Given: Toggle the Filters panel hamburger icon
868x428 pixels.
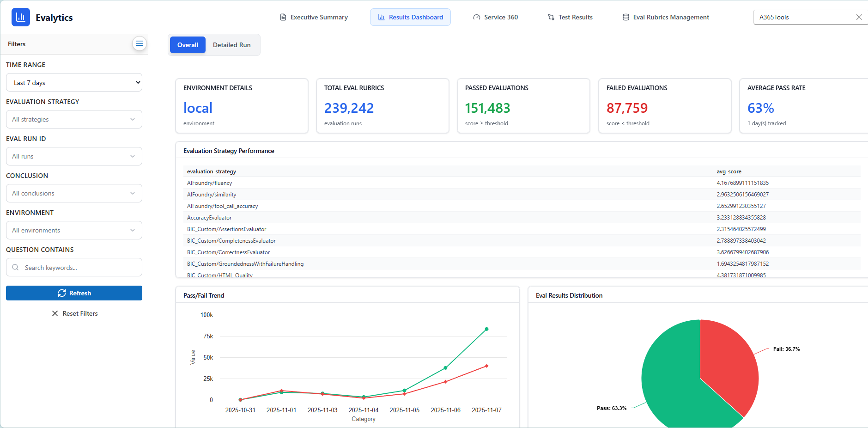Looking at the screenshot, I should [139, 43].
